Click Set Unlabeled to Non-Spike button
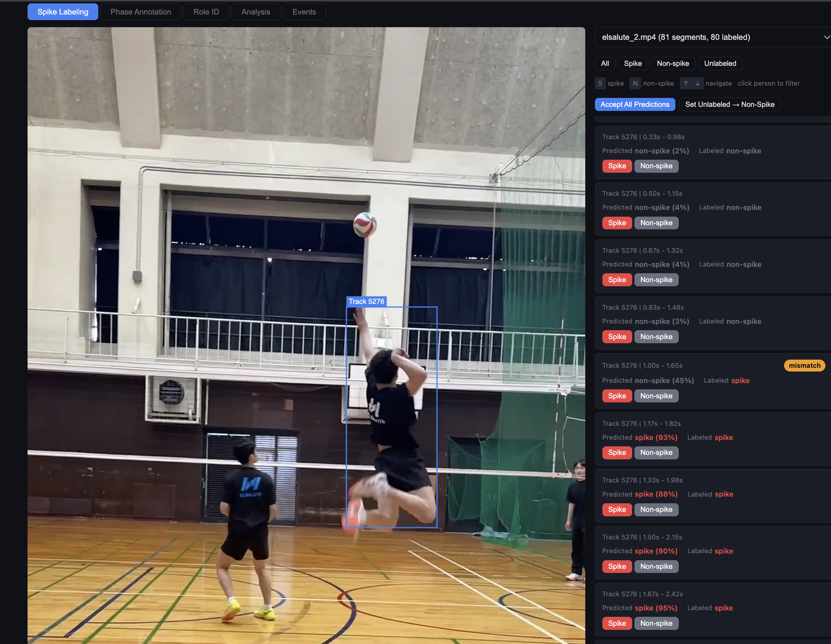 729,104
